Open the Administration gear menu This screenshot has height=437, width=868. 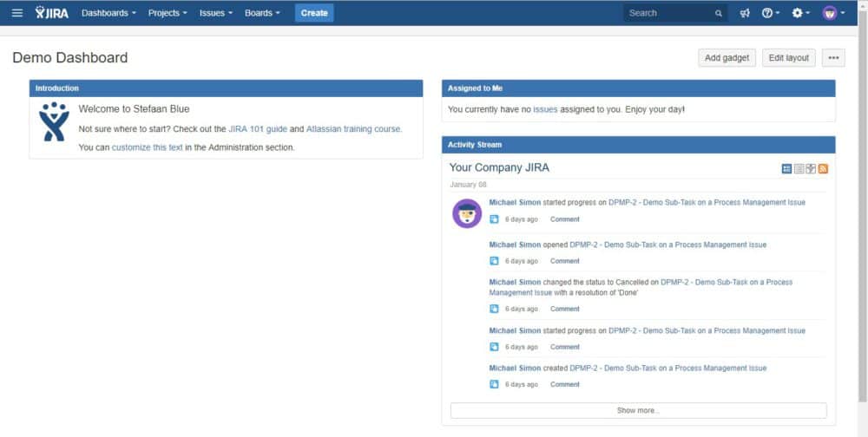point(800,13)
